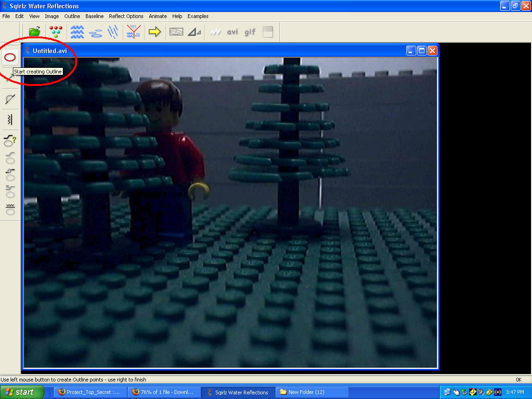
Task: Click the red ellipse Start creating Outline tool
Action: pos(10,57)
